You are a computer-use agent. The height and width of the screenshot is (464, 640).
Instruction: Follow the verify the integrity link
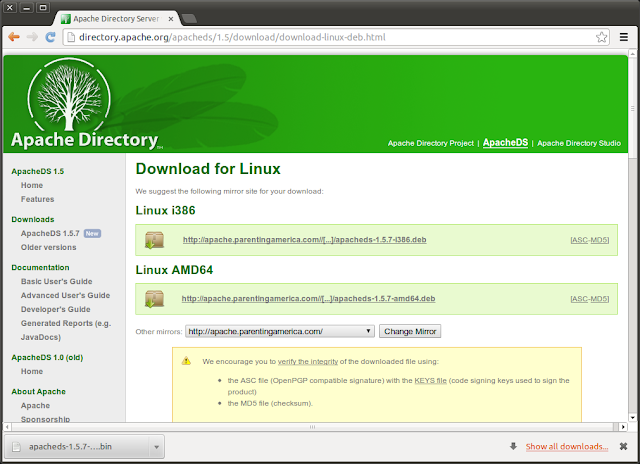click(308, 362)
